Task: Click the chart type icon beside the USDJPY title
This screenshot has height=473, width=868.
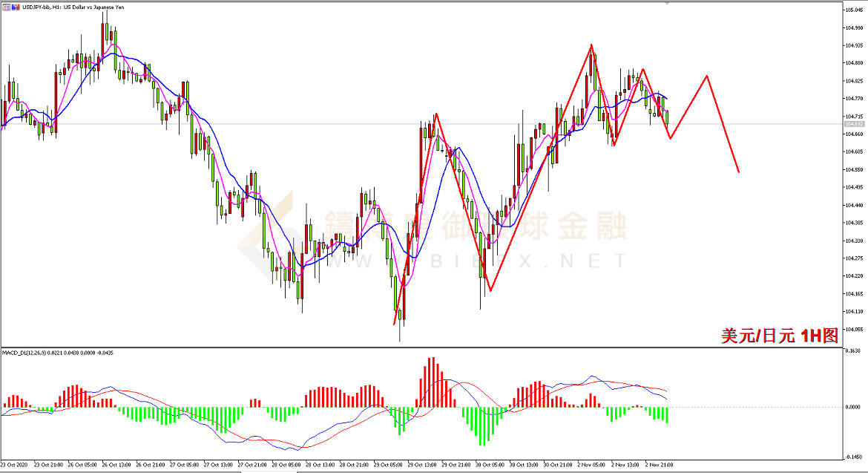Action: tap(16, 7)
